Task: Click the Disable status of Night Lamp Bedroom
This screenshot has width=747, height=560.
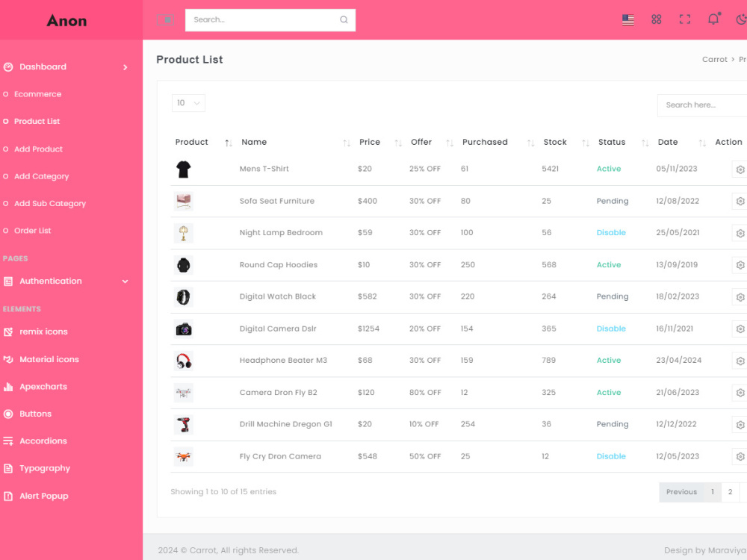Action: (x=611, y=232)
